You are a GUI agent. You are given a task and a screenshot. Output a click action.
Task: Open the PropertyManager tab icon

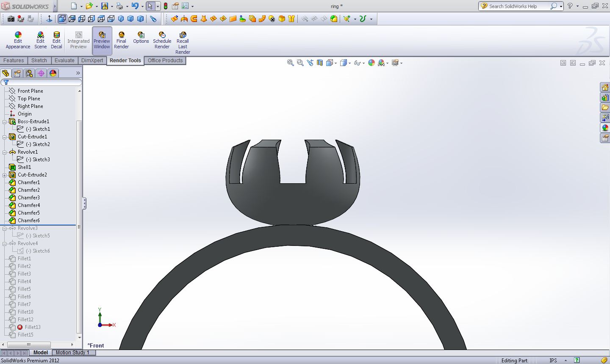point(17,73)
